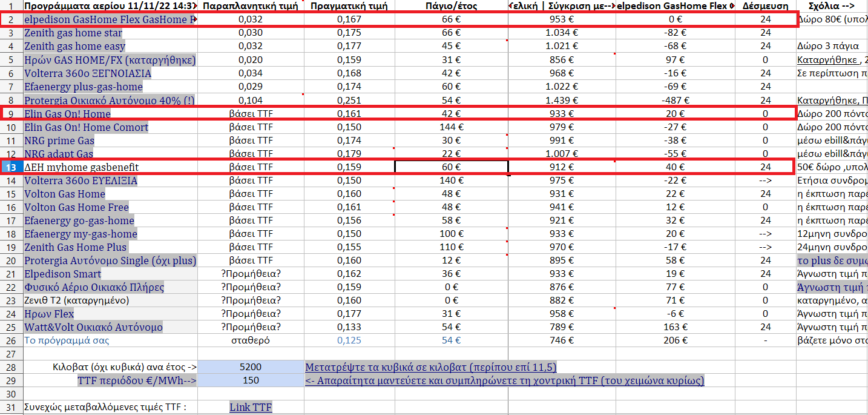Select the Ζενιθ Τ2 (καταργημένο) cell
Screen dimensions: 868x415
pyautogui.click(x=110, y=300)
